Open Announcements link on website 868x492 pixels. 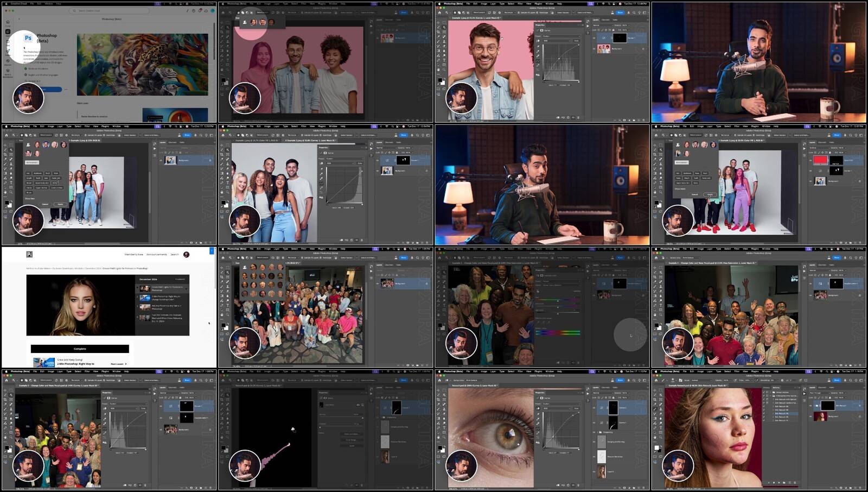pos(157,254)
